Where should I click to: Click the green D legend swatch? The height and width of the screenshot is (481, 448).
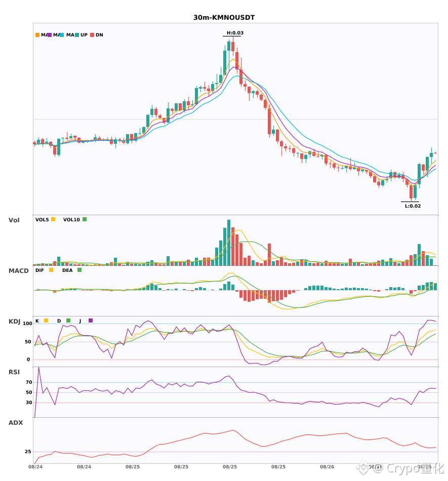68,320
